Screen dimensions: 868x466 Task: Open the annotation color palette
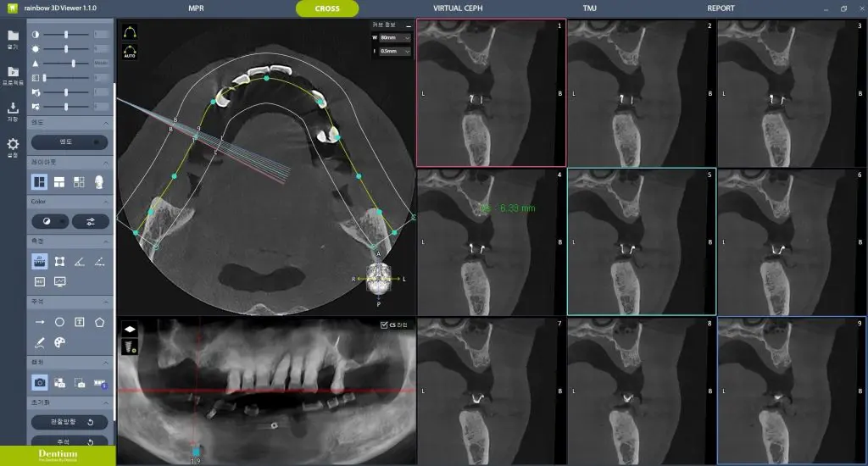click(59, 342)
